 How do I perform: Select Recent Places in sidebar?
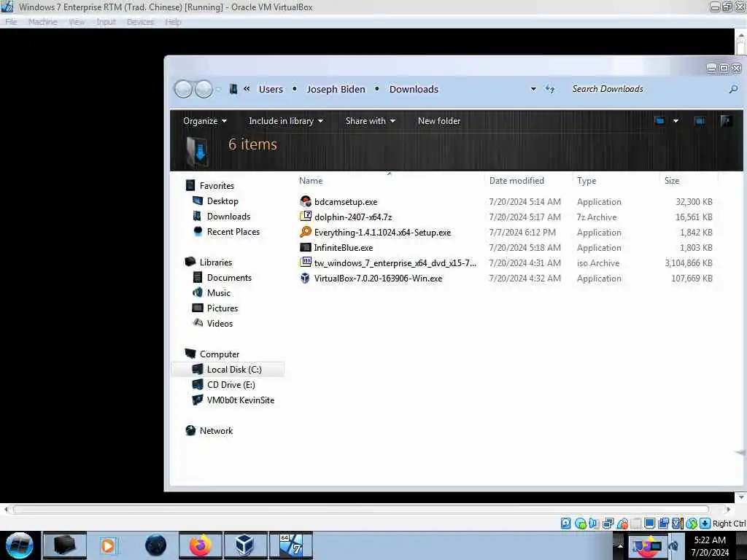tap(226, 231)
